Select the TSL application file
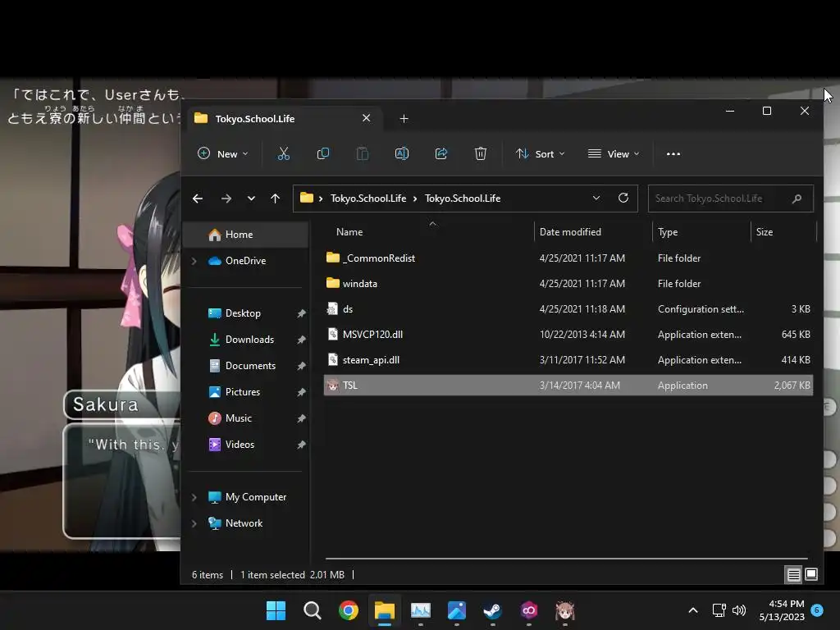 568,386
